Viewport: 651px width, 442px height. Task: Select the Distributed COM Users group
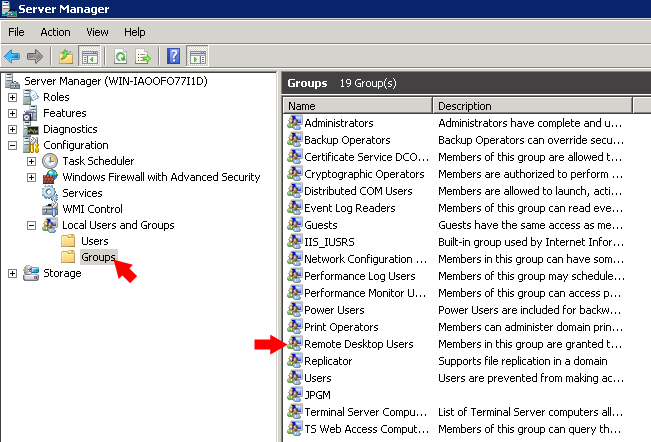358,191
